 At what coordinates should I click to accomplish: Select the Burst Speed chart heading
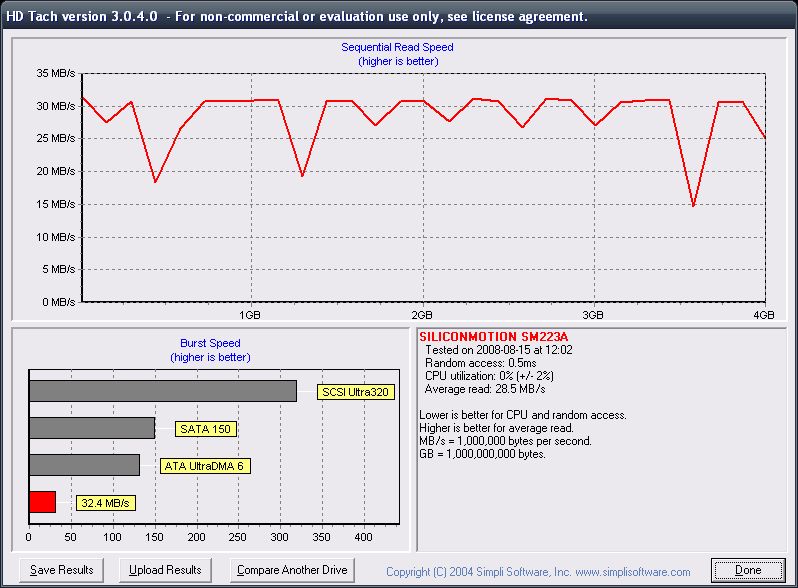click(x=210, y=343)
